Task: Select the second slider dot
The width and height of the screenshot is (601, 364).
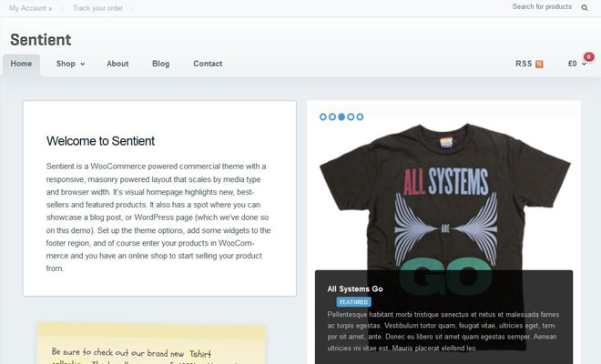Action: point(332,117)
